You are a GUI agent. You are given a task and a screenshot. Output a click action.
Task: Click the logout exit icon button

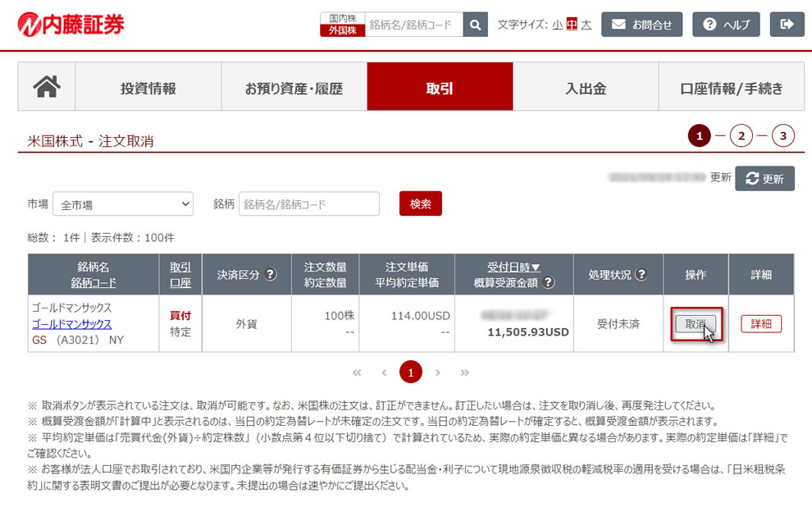pos(787,25)
